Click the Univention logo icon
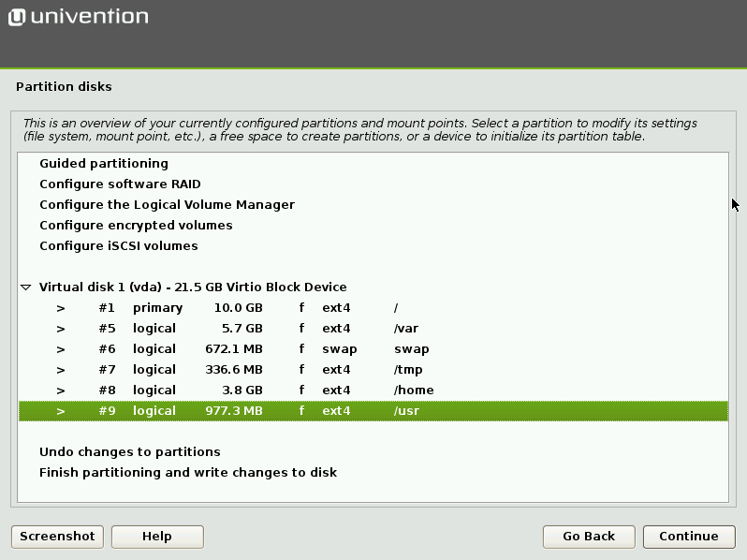 pyautogui.click(x=17, y=17)
